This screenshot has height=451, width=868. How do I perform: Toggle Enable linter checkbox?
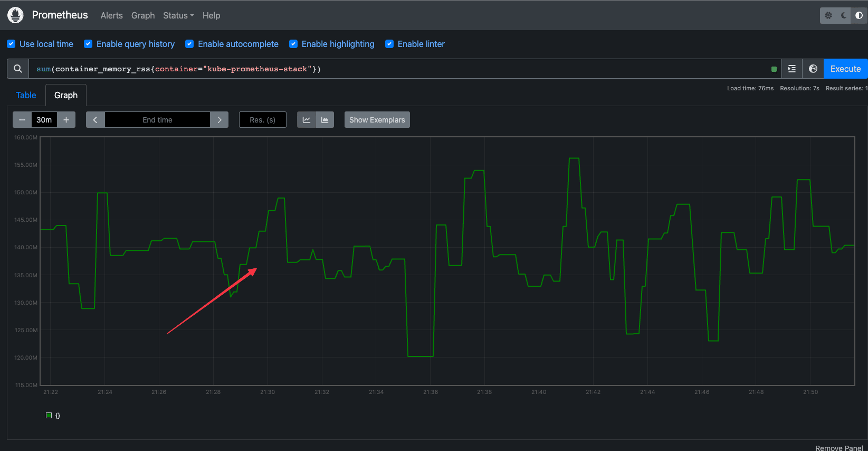(389, 44)
